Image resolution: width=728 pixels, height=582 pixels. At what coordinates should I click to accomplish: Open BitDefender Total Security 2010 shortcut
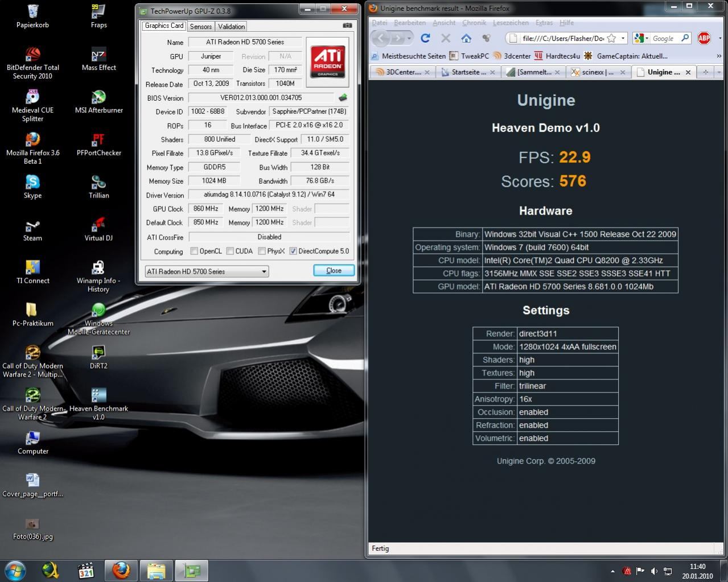point(32,63)
